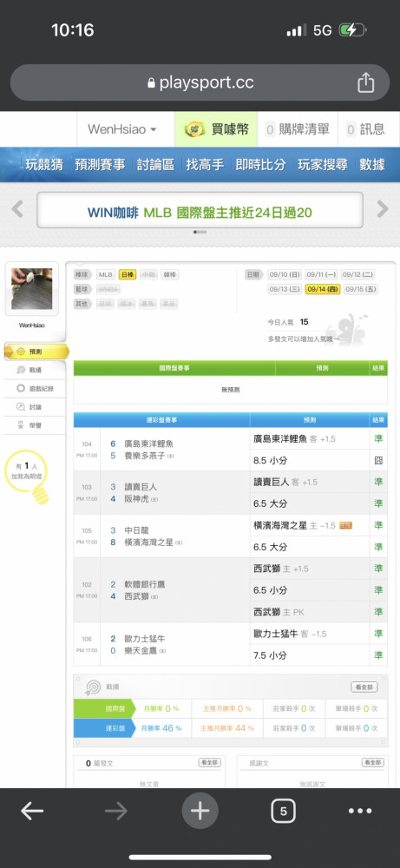This screenshot has width=400, height=868.
Task: Select the 榮譽 sidebar tab
Action: [35, 425]
